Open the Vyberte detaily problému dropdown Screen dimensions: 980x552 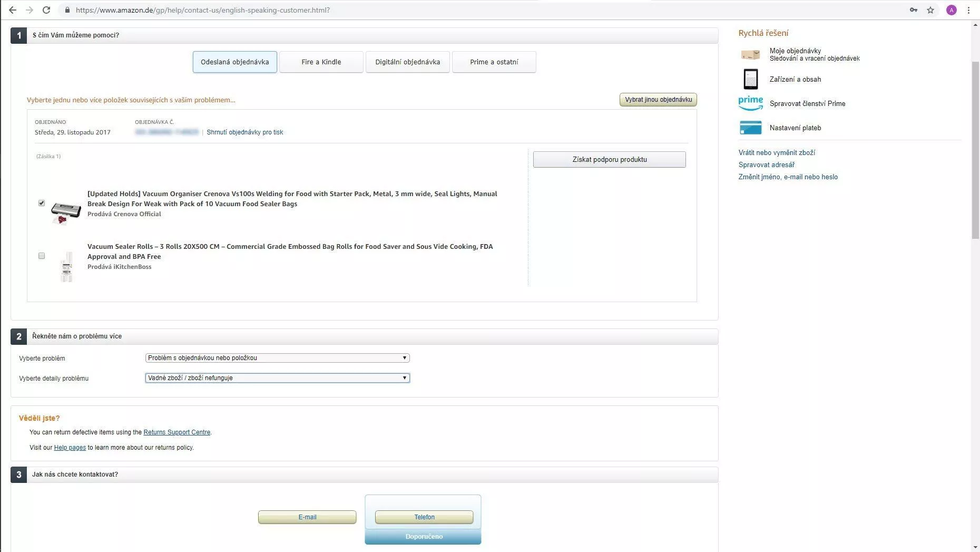pos(277,378)
